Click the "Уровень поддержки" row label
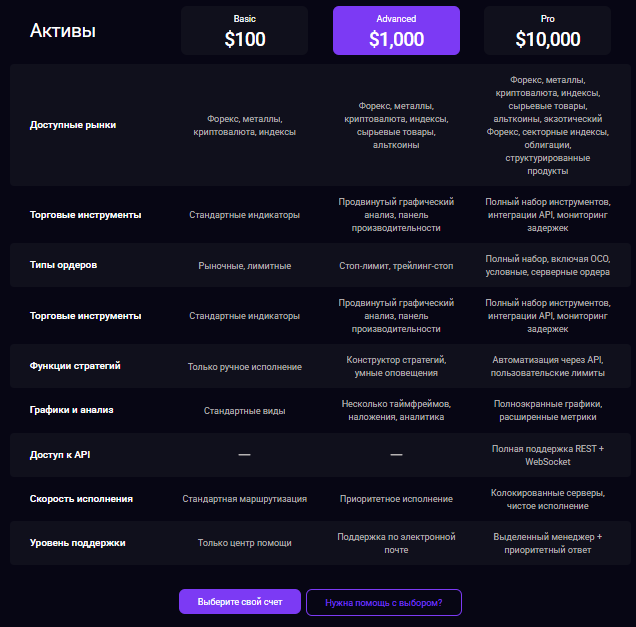This screenshot has width=636, height=627. (78, 542)
